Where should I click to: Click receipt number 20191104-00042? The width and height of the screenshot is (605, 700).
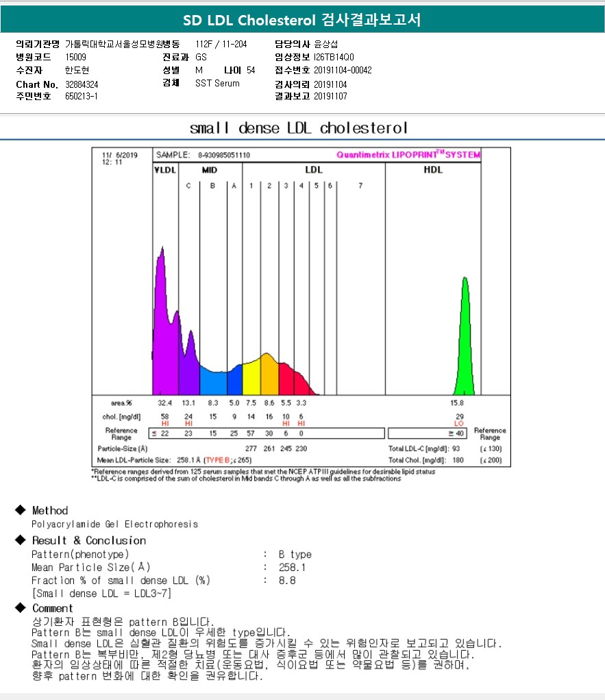343,70
